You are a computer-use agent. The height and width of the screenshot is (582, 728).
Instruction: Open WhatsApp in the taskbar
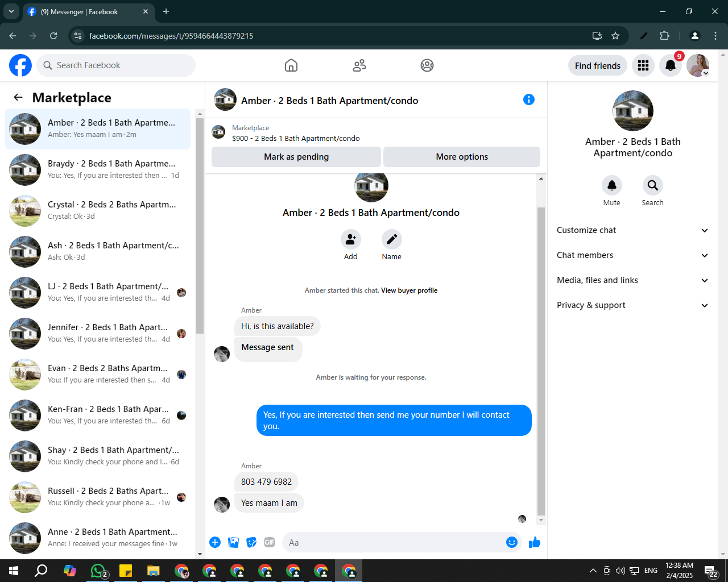(98, 571)
